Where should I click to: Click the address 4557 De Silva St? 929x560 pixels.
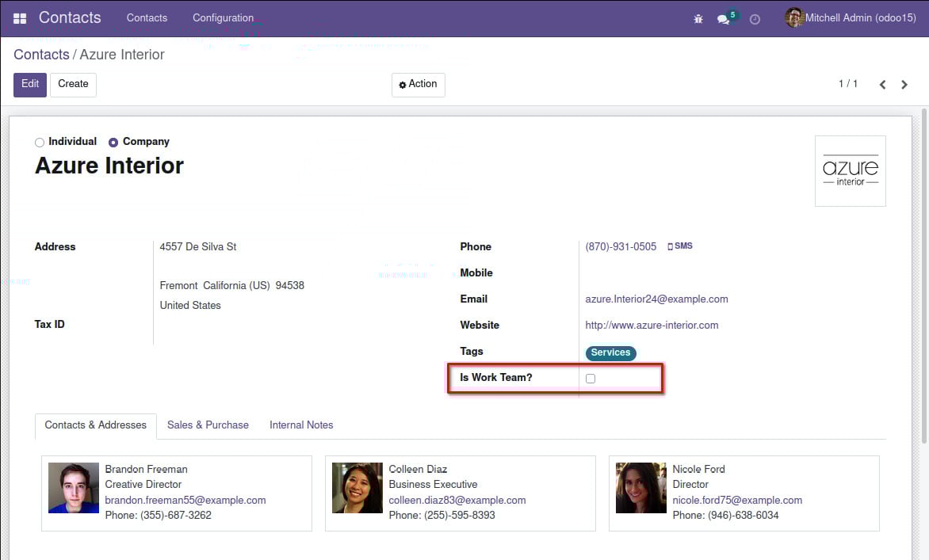coord(198,247)
